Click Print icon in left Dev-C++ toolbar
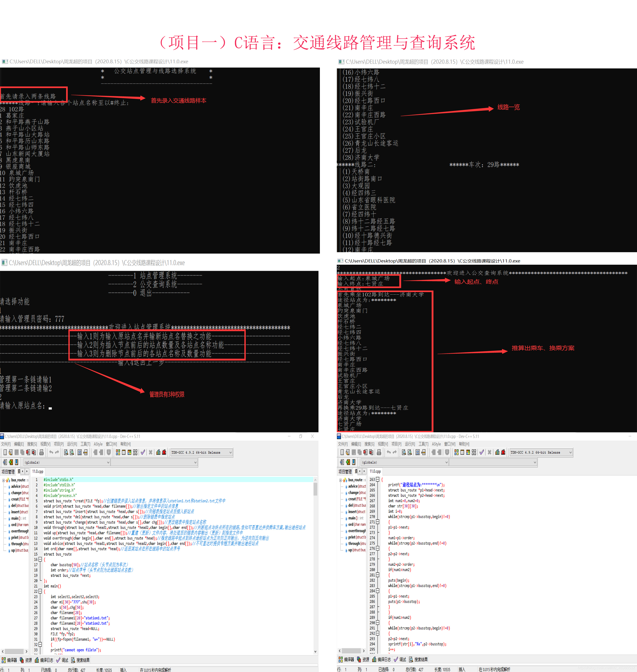 pyautogui.click(x=41, y=452)
